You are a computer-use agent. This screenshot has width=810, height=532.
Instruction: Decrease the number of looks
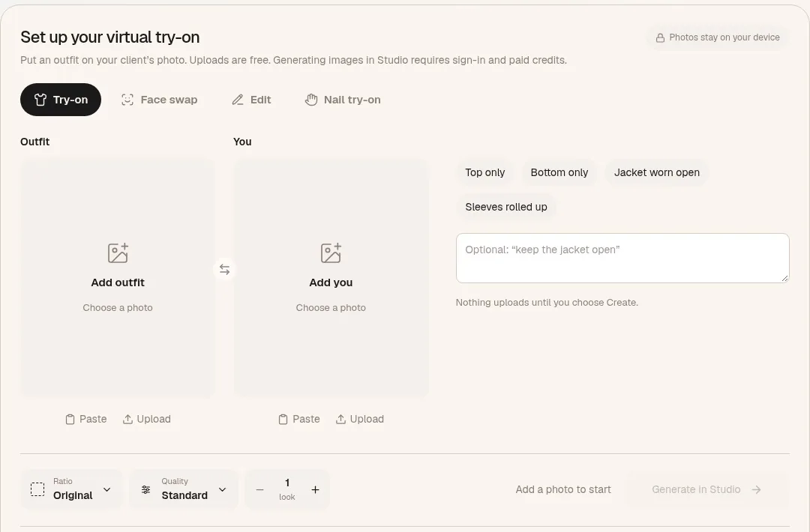(259, 490)
